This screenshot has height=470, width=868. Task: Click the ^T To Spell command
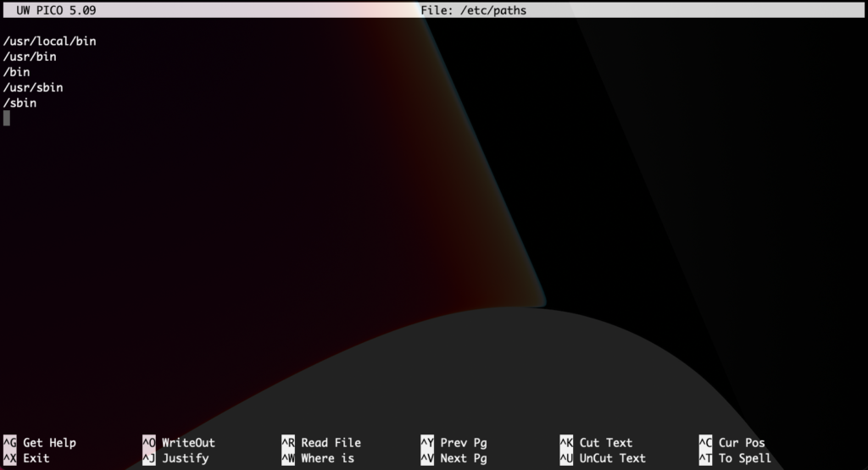(x=735, y=458)
